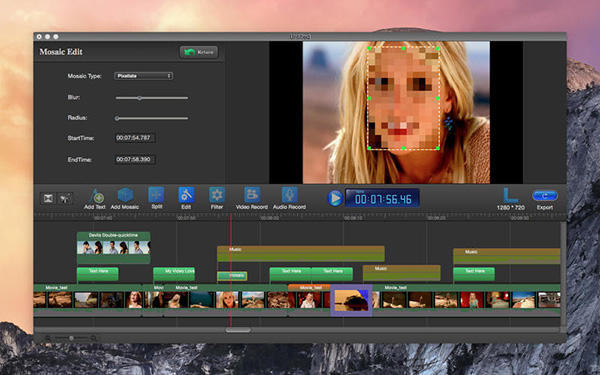Click the horizontal timeline scrollbar thumb
Image resolution: width=600 pixels, height=375 pixels.
238,330
